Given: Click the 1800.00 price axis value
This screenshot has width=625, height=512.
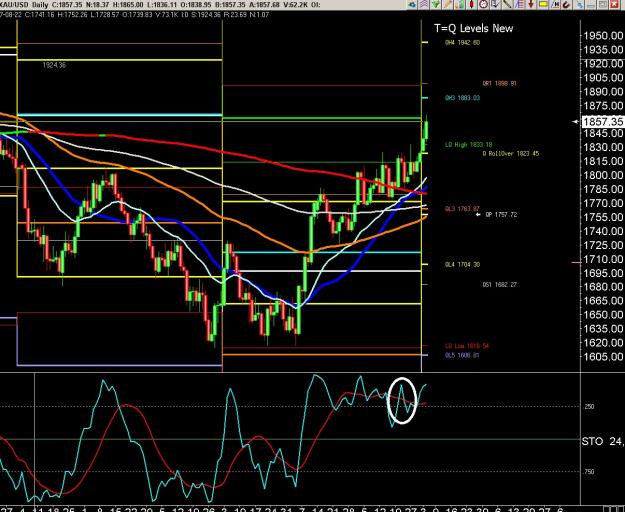Looking at the screenshot, I should tap(603, 175).
